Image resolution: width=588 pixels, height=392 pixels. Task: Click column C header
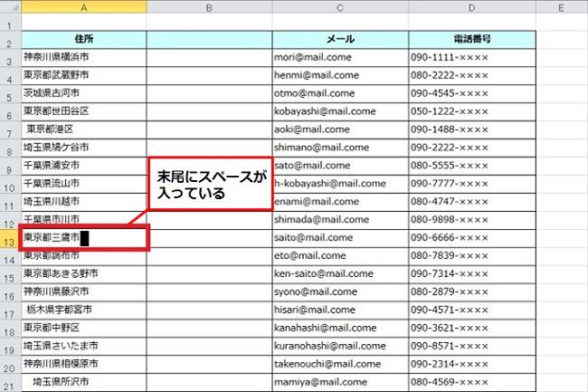pos(340,7)
